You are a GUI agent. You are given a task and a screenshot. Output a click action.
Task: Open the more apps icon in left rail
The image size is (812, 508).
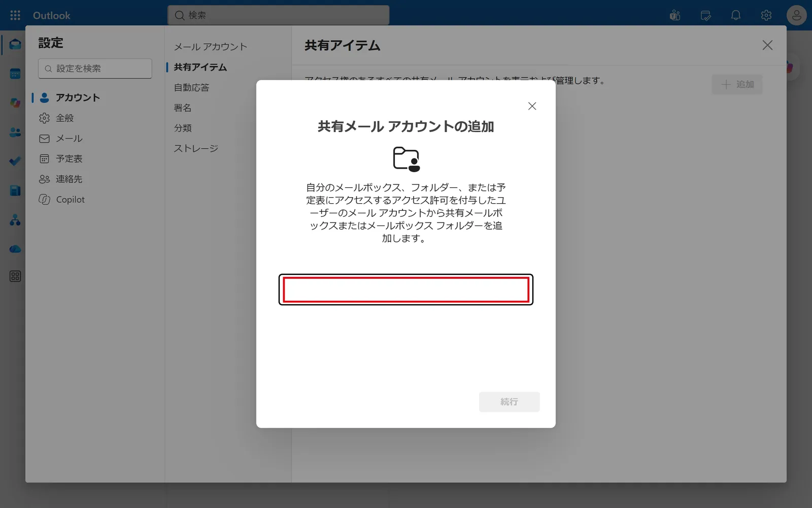[x=15, y=276]
